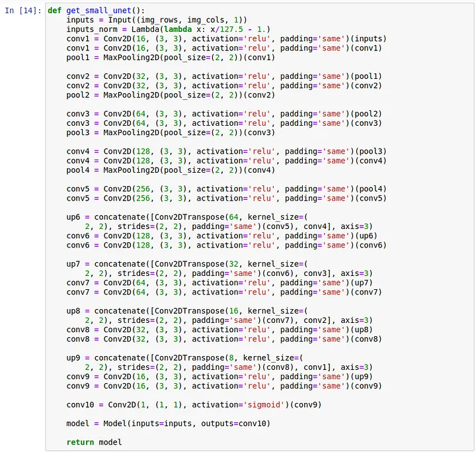The width and height of the screenshot is (476, 452).
Task: Click line ending with 'same')(pool1)
Action: (224, 76)
